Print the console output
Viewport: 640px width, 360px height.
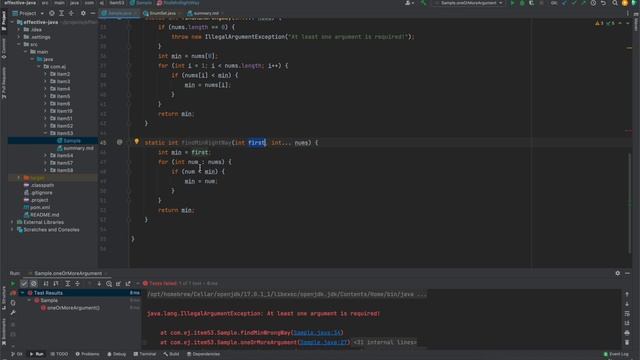[x=627, y=333]
